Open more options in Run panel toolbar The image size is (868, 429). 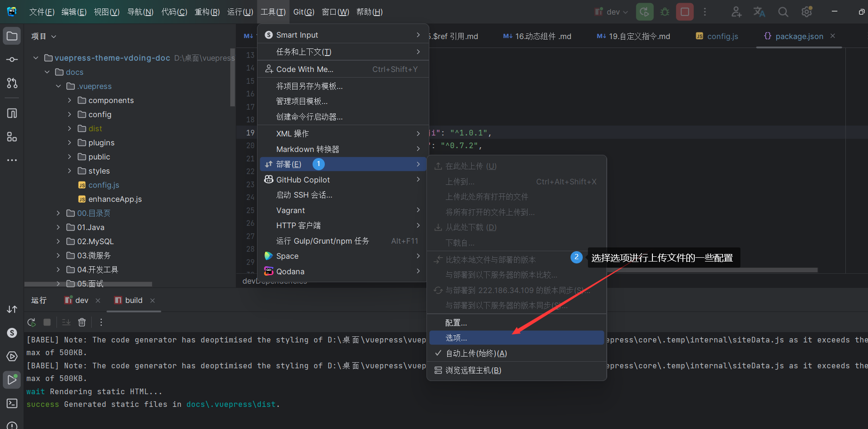click(101, 322)
